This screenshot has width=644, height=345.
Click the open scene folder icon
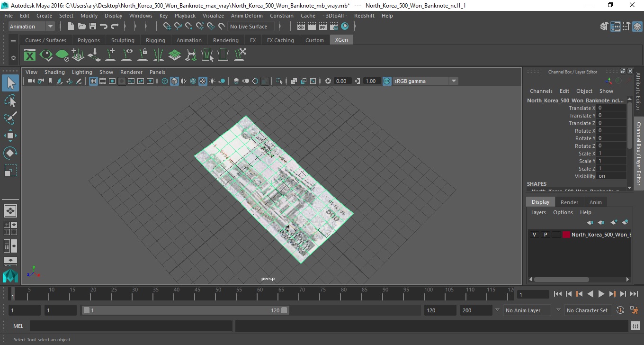[81, 27]
